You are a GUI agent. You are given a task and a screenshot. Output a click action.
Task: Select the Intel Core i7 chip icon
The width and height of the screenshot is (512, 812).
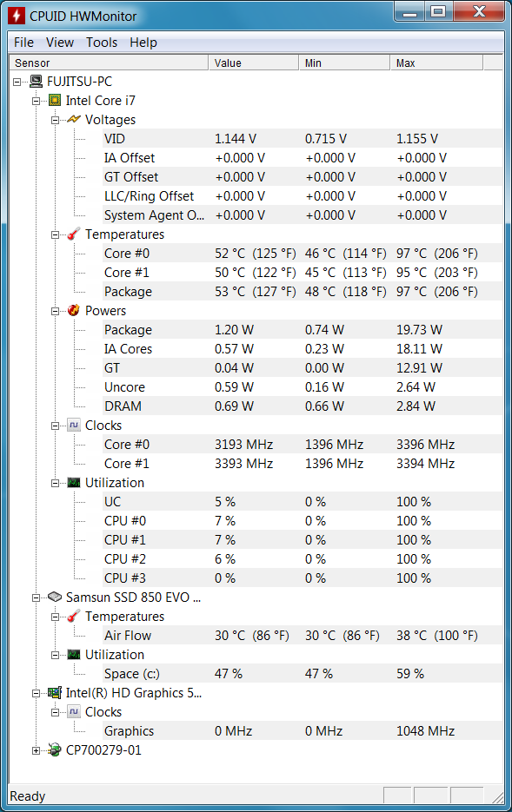pos(55,101)
